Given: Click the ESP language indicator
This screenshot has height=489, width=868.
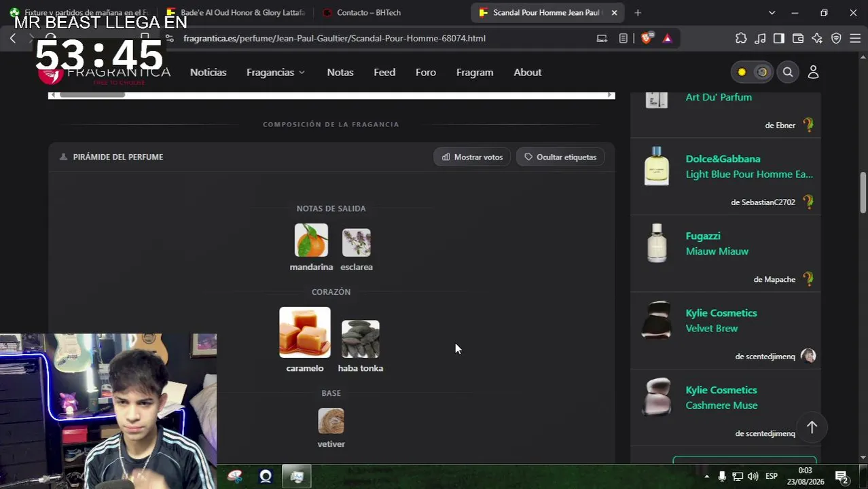Looking at the screenshot, I should tap(772, 476).
